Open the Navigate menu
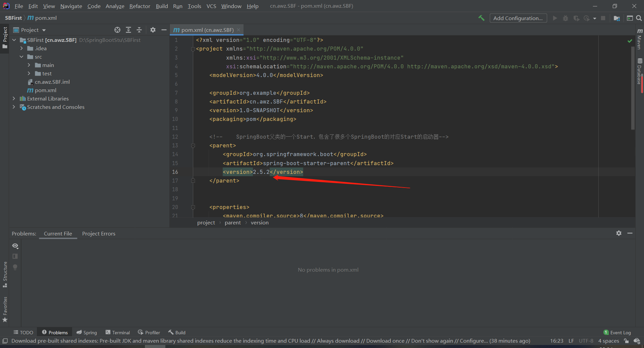Image resolution: width=644 pixels, height=348 pixels. pos(71,6)
